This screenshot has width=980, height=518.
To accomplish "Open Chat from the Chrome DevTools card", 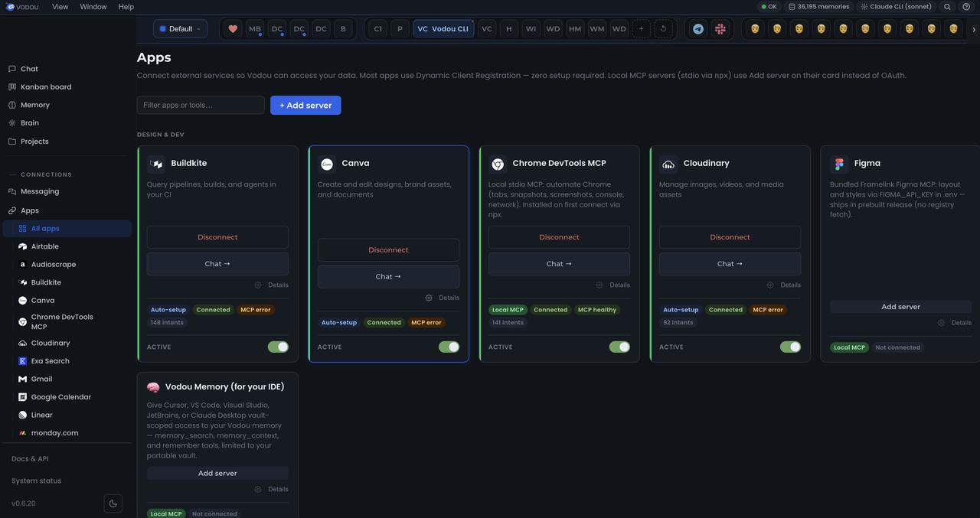I will click(x=559, y=264).
